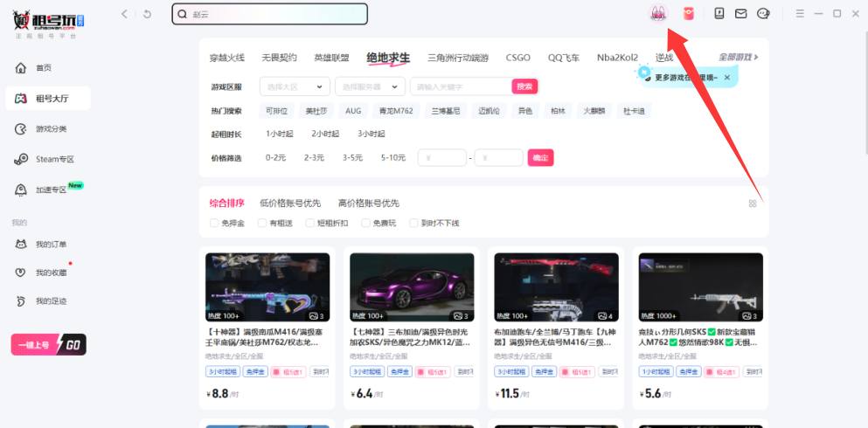
Task: Open the customer service chat icon
Action: 763,13
